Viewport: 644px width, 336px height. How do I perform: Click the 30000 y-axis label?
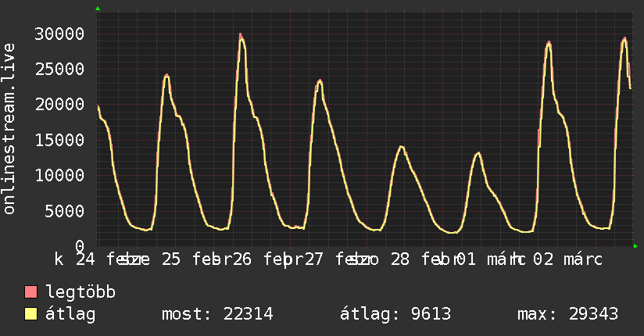click(59, 34)
